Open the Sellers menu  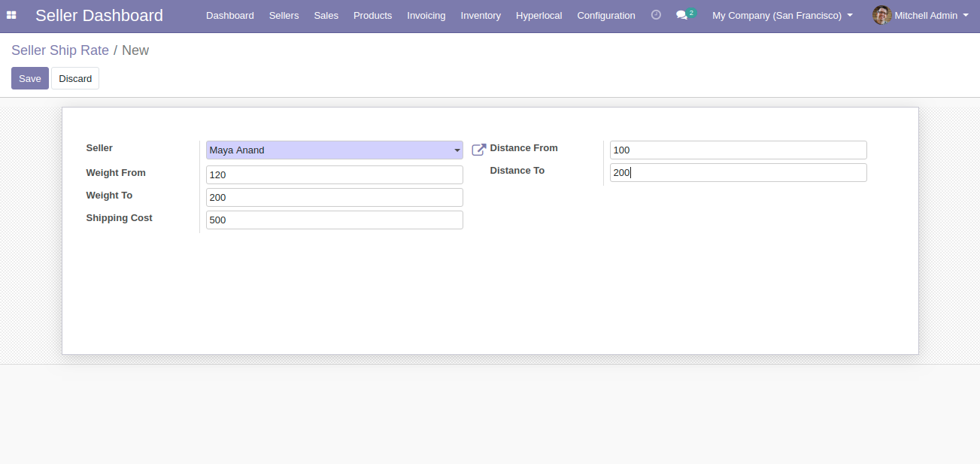[x=284, y=15]
